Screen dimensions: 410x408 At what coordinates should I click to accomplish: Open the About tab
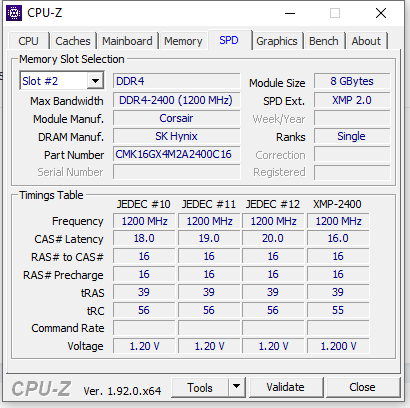click(x=366, y=41)
